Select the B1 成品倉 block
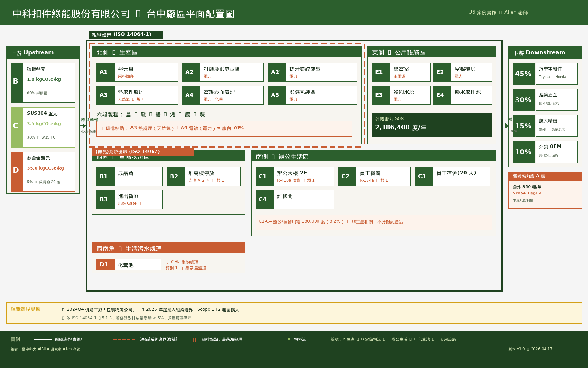 point(130,177)
